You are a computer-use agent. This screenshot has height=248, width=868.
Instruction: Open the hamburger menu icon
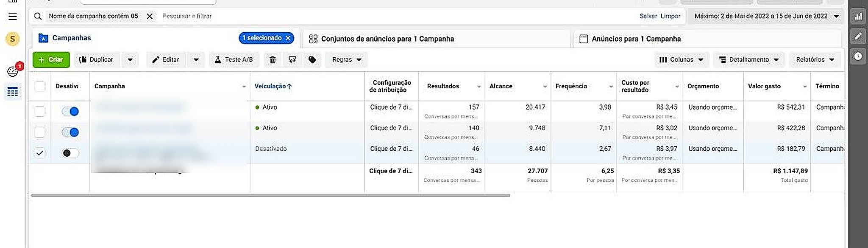(x=13, y=17)
